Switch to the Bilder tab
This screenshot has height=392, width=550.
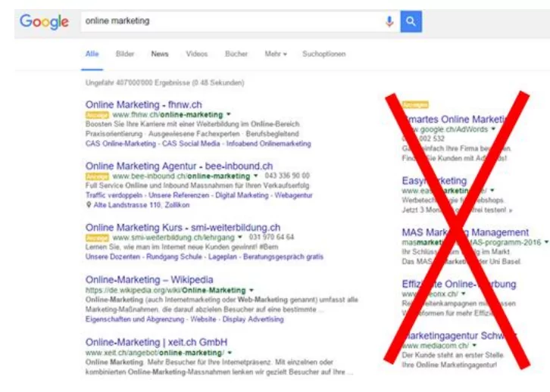(x=125, y=54)
